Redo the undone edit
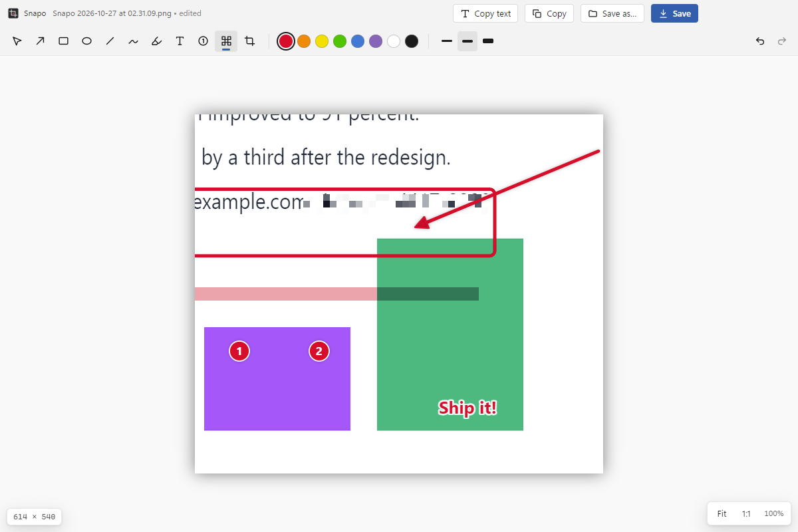Screen dimensions: 798x532 coord(782,41)
